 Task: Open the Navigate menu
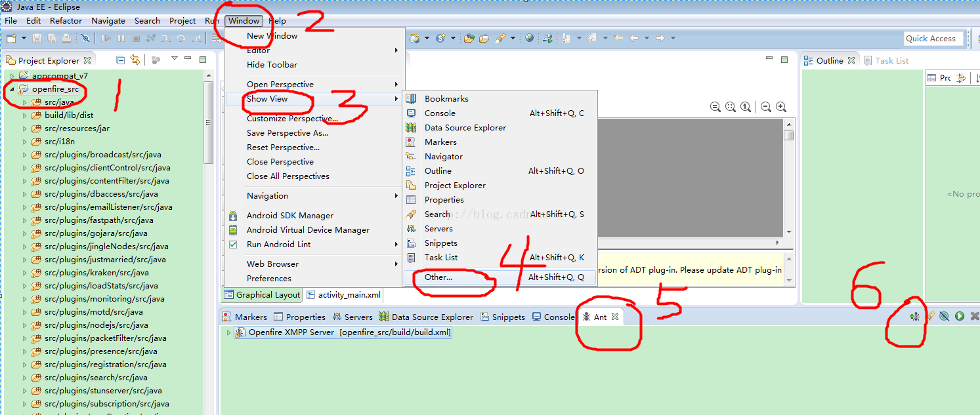(x=108, y=21)
